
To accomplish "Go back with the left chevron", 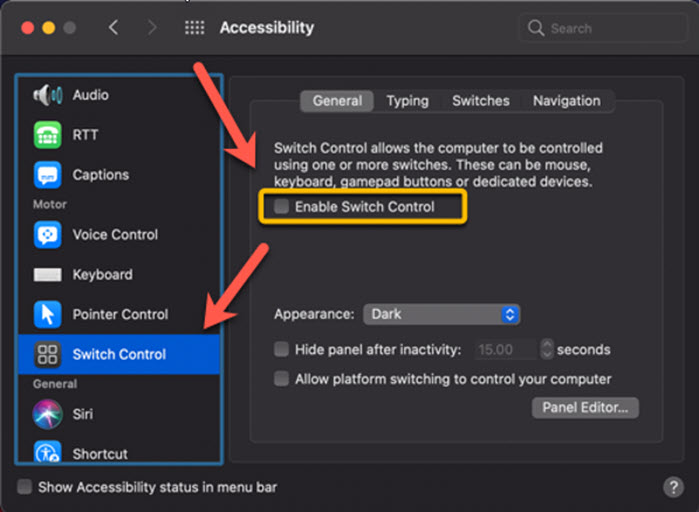I will (114, 28).
